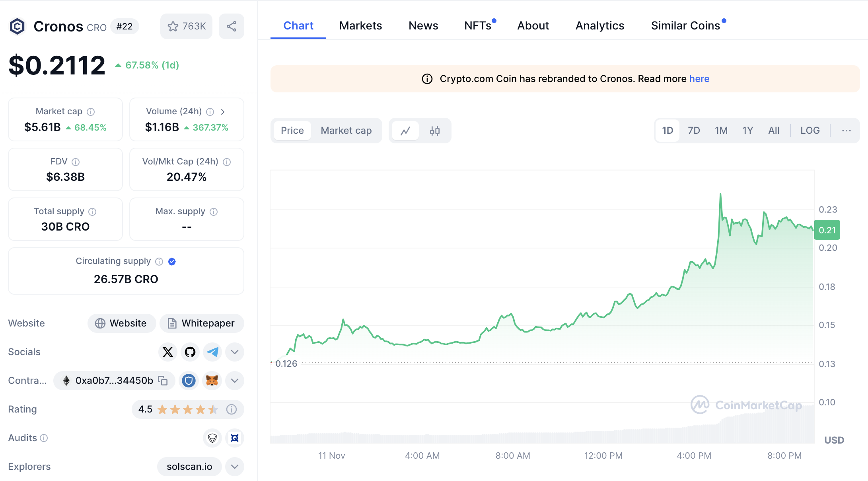Expand more contracts dropdown
This screenshot has height=481, width=868.
[235, 380]
